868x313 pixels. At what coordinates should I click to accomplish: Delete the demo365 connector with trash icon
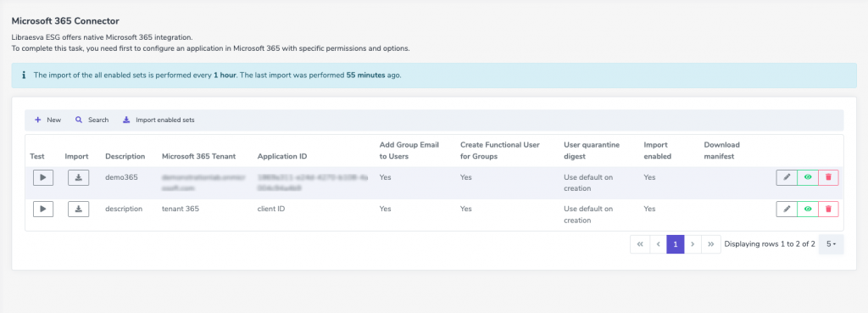click(828, 177)
